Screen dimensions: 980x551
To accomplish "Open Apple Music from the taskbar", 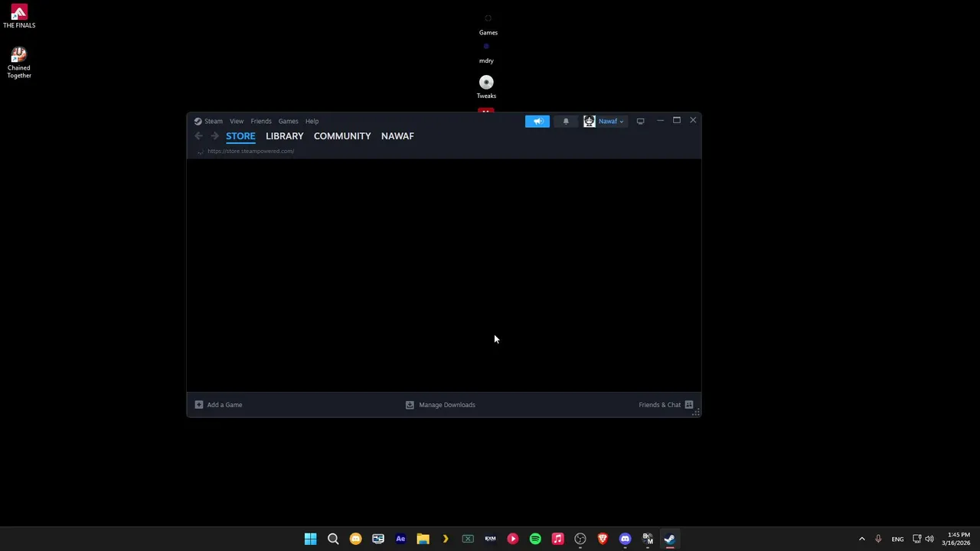I will click(x=557, y=539).
